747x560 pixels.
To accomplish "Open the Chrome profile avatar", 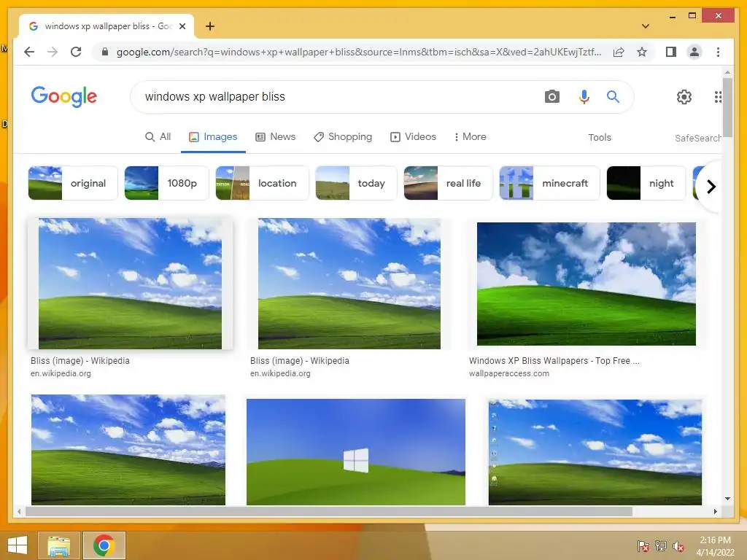I will tap(694, 52).
